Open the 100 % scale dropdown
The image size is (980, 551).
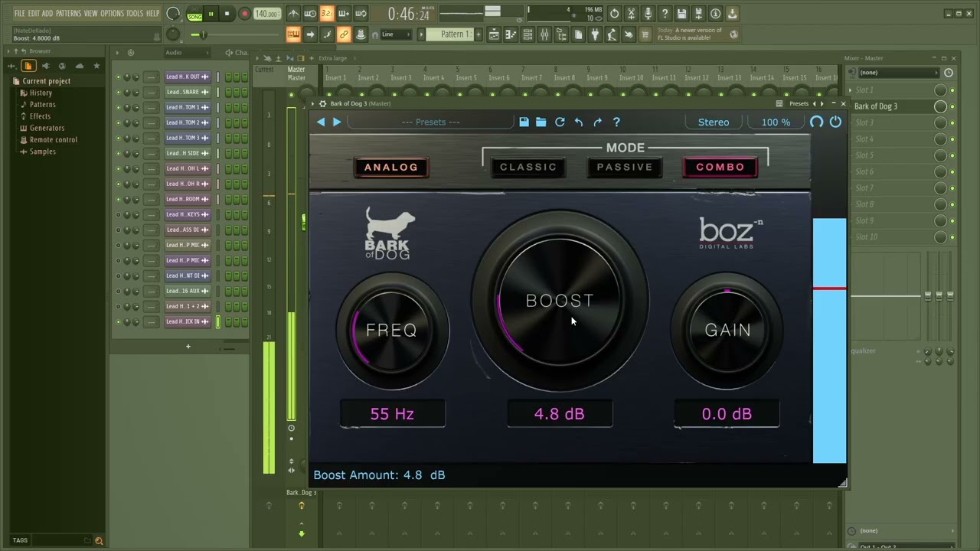click(x=776, y=122)
